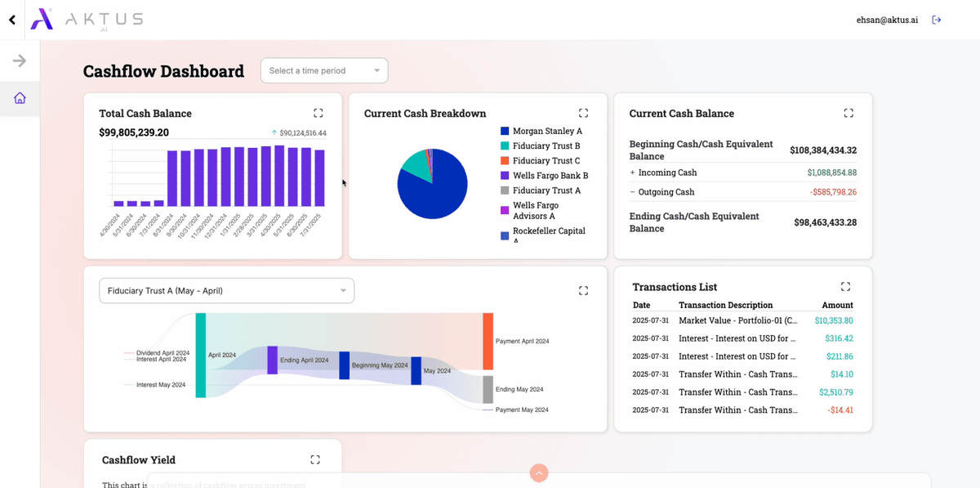The image size is (980, 488).
Task: Select the Home icon in the sidebar
Action: tap(20, 97)
